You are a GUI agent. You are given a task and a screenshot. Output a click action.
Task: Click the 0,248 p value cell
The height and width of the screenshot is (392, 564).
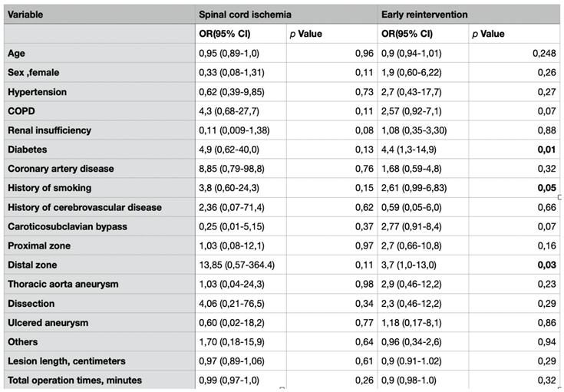click(543, 53)
